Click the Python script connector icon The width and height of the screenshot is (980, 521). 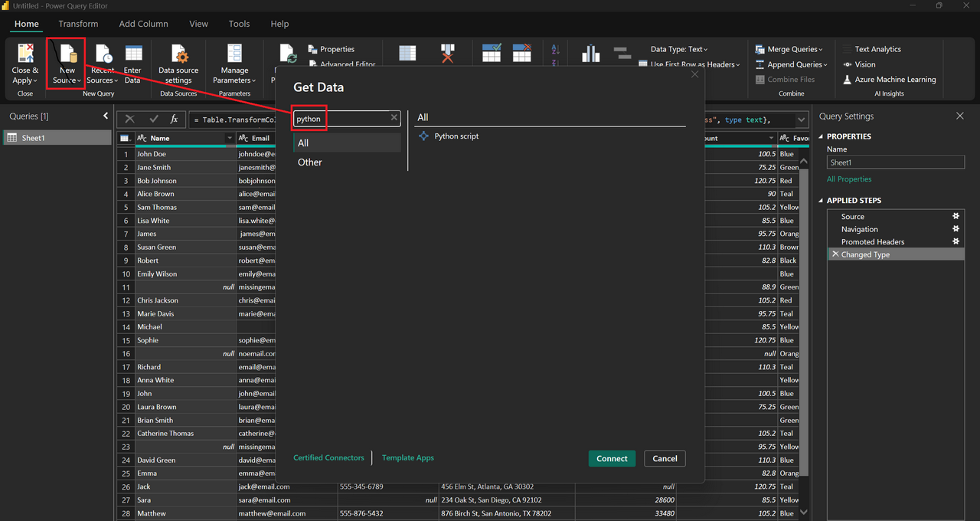pos(424,136)
